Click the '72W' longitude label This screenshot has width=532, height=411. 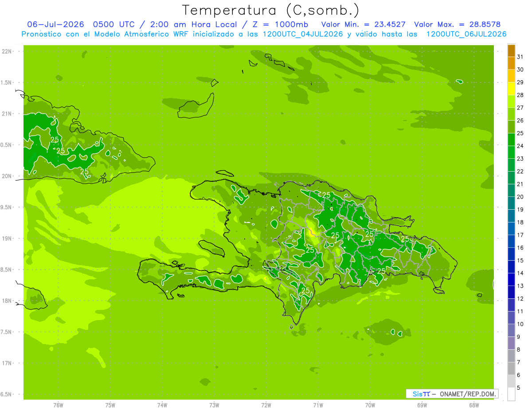266,405
